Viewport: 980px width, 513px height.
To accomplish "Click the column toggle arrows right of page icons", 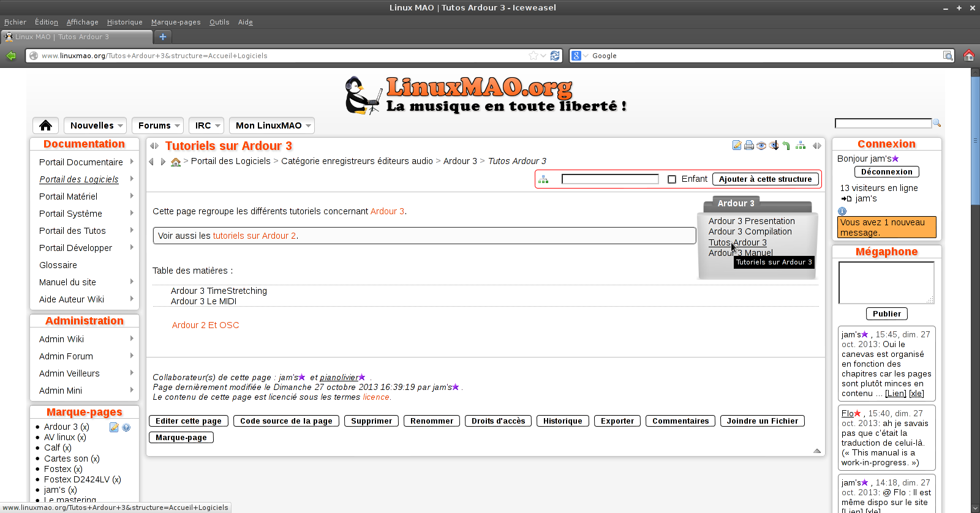I will [x=816, y=146].
